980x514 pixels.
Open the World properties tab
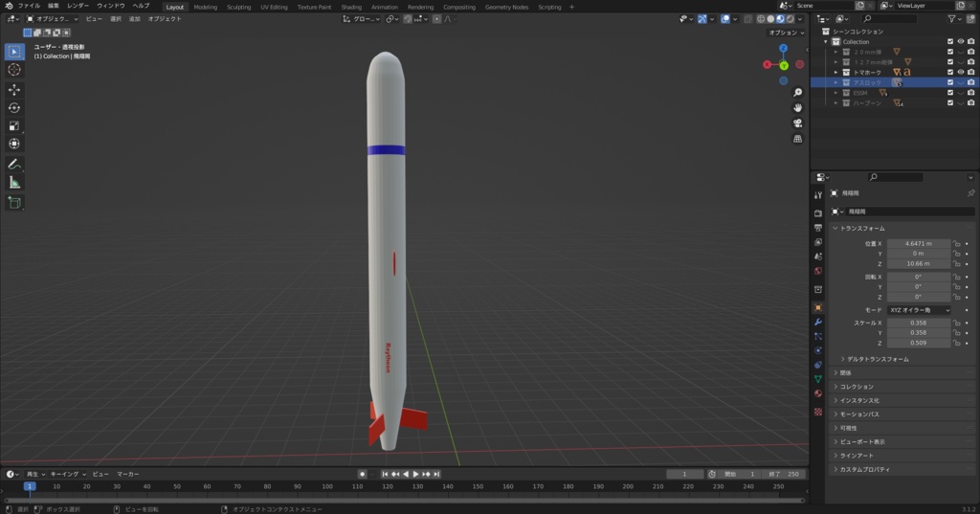point(818,271)
